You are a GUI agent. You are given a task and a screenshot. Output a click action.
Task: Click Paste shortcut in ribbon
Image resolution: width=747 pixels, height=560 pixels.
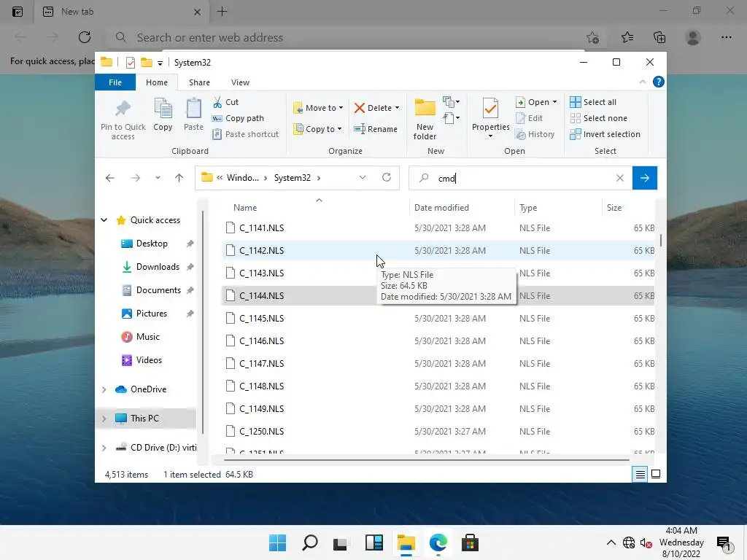(x=245, y=134)
